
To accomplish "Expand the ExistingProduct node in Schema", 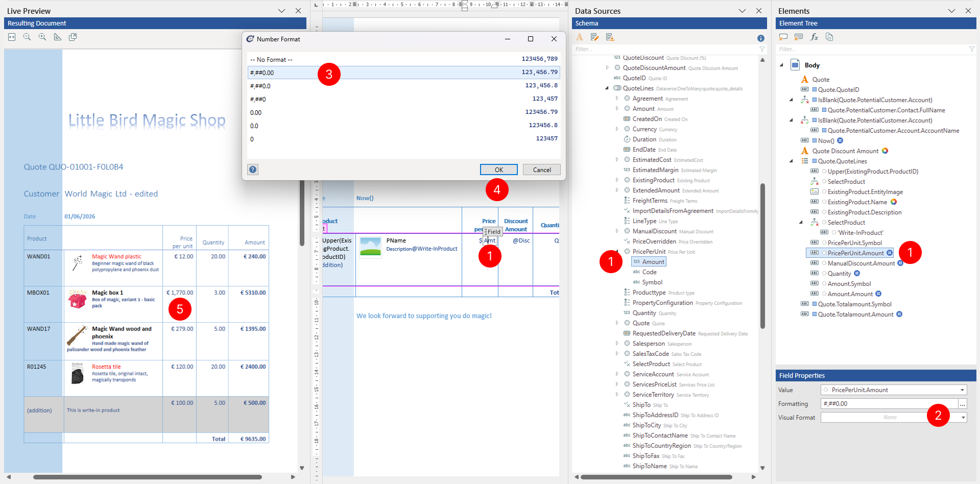I will point(617,180).
